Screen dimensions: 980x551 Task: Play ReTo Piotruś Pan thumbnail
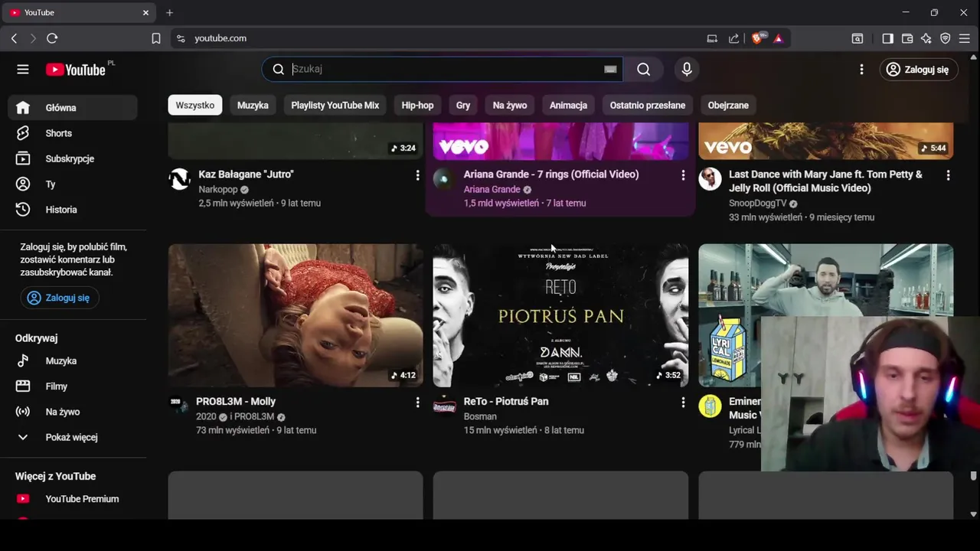pyautogui.click(x=560, y=315)
